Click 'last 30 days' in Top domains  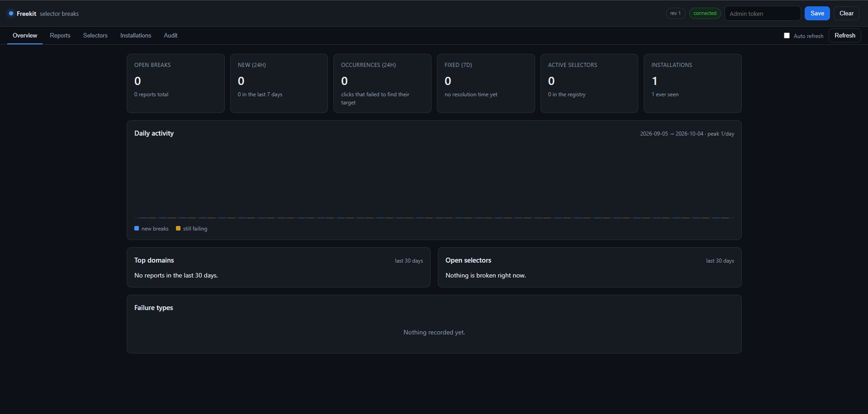tap(409, 261)
